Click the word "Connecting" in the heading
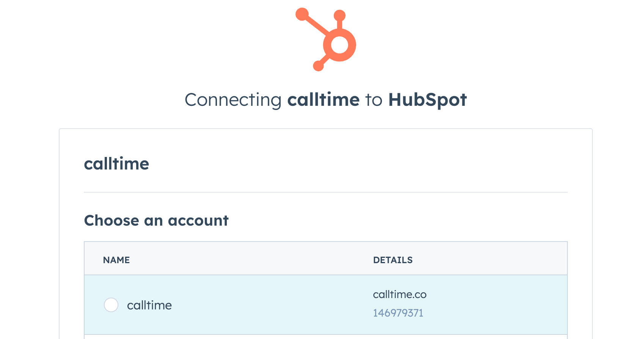The width and height of the screenshot is (644, 339). (233, 100)
